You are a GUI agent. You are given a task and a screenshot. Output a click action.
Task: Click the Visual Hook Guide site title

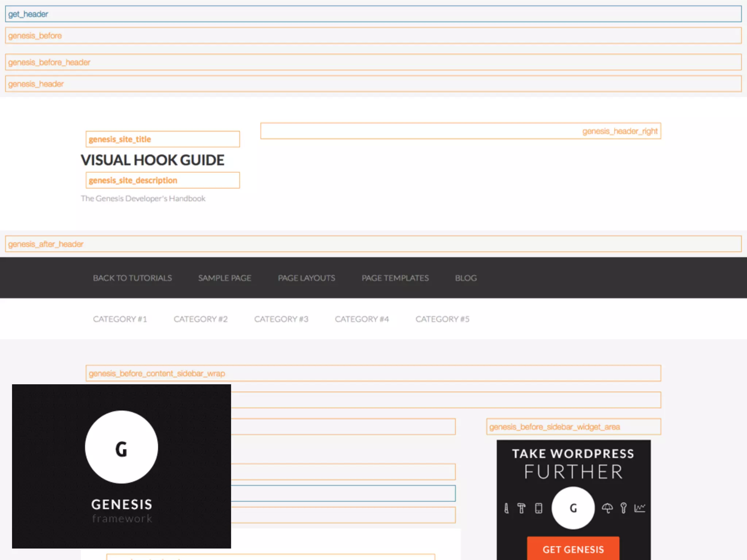point(152,160)
